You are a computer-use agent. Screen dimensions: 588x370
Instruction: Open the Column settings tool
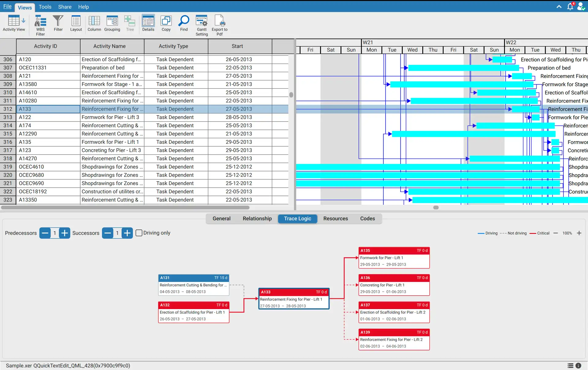[x=94, y=24]
